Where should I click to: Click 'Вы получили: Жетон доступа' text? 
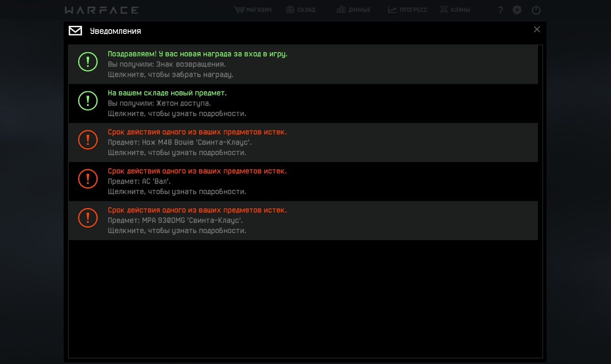[x=159, y=103]
